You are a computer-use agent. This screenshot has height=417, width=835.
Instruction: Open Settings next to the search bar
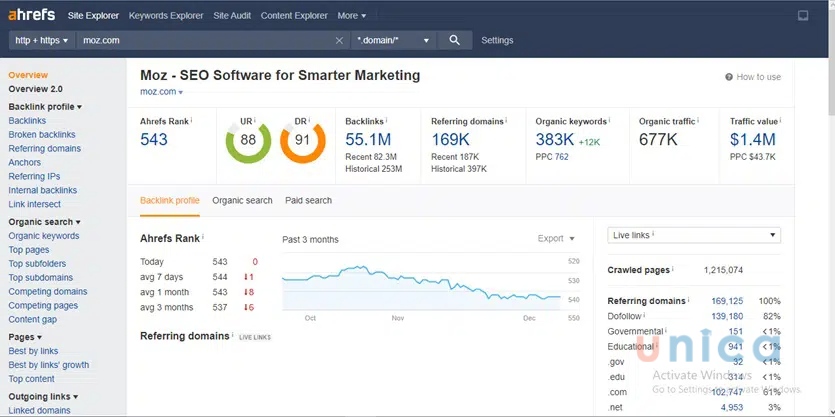[497, 40]
